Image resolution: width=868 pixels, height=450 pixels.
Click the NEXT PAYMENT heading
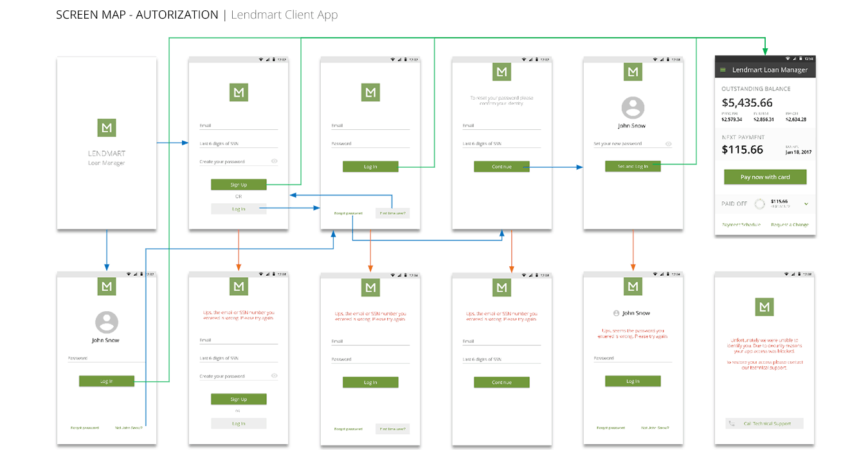[743, 137]
